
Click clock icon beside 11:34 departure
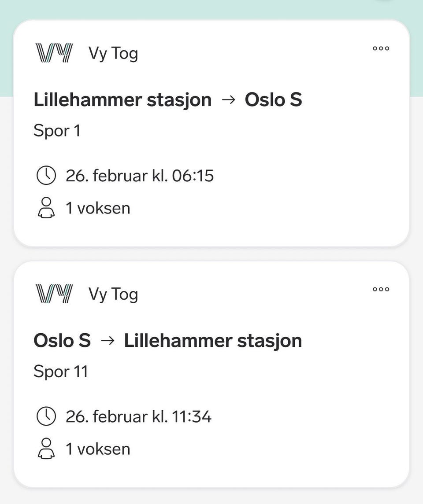(46, 416)
